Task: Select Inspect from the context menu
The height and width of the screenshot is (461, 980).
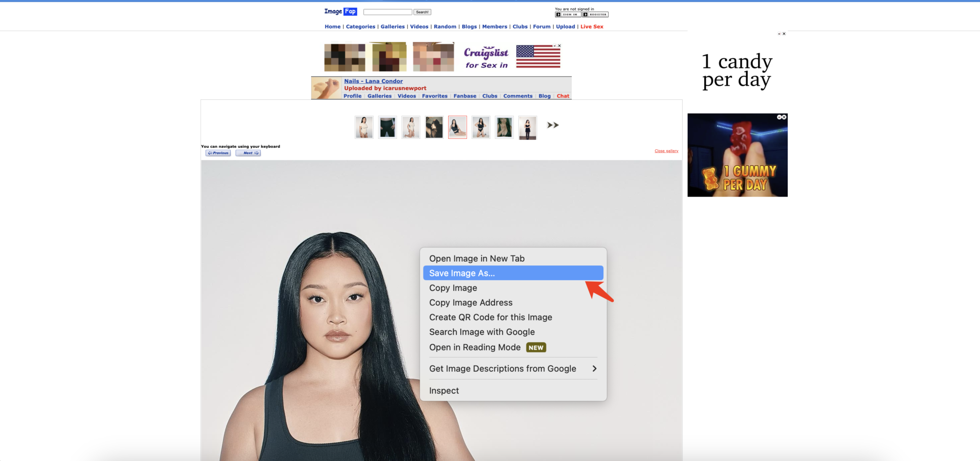Action: point(444,390)
